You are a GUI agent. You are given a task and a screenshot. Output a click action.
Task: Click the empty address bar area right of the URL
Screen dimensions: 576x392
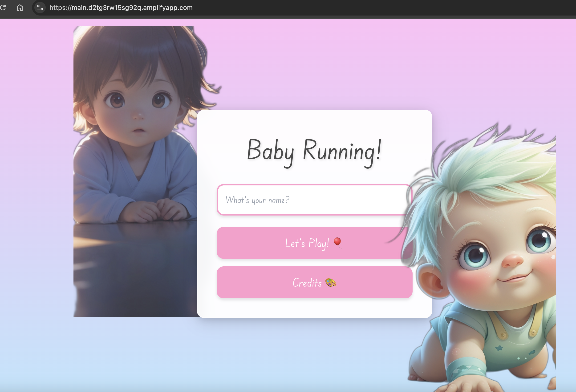pos(372,8)
